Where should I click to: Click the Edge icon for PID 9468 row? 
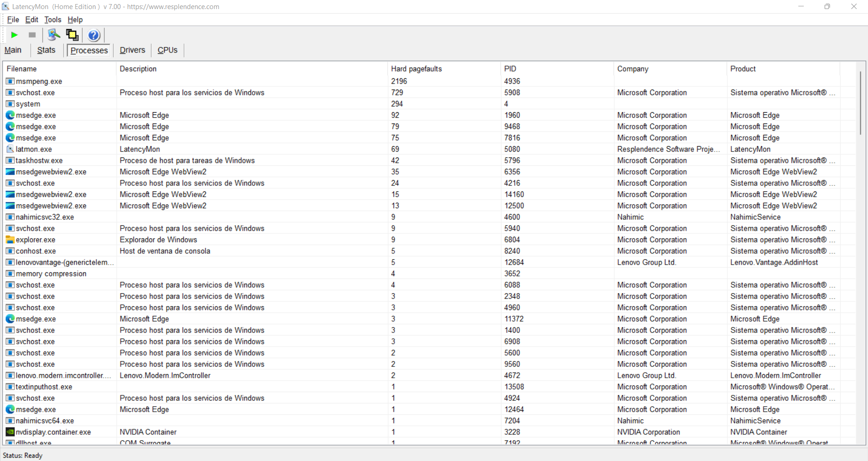click(x=10, y=127)
